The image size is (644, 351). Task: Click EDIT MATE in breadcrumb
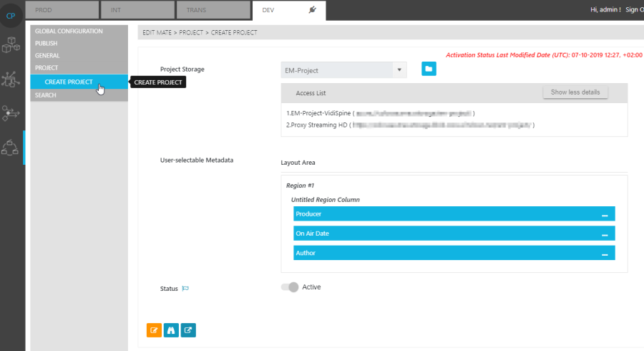click(157, 32)
